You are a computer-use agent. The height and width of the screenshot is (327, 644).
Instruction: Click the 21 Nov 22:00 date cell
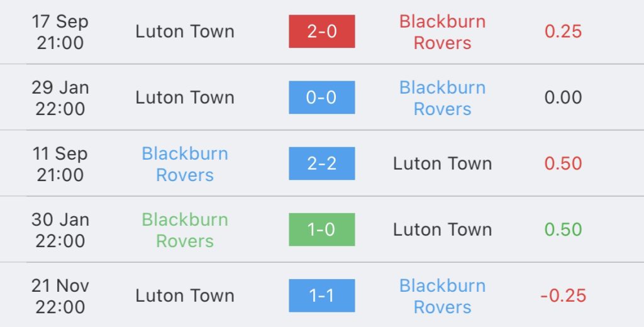[x=60, y=296]
